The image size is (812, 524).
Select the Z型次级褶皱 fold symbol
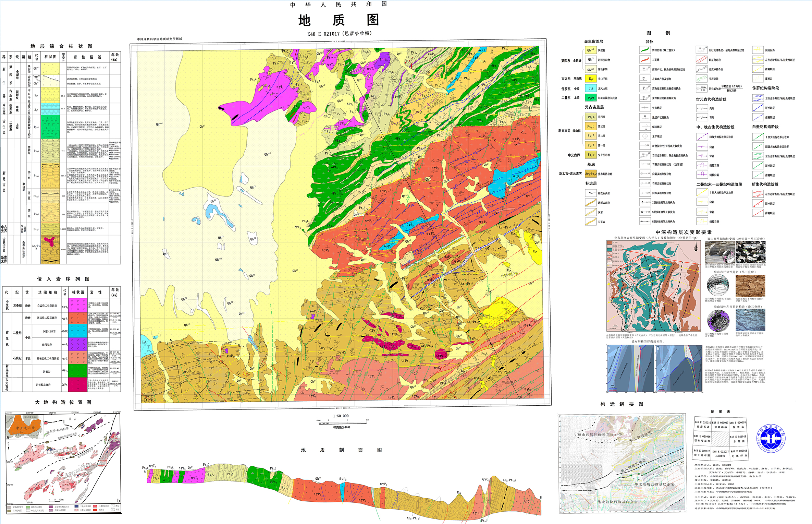[644, 202]
